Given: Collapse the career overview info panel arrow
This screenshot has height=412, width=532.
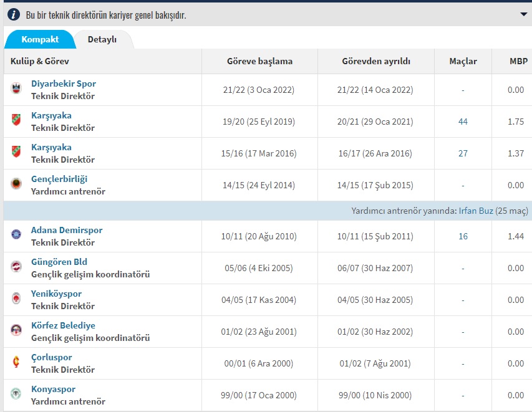Looking at the screenshot, I should (523, 14).
